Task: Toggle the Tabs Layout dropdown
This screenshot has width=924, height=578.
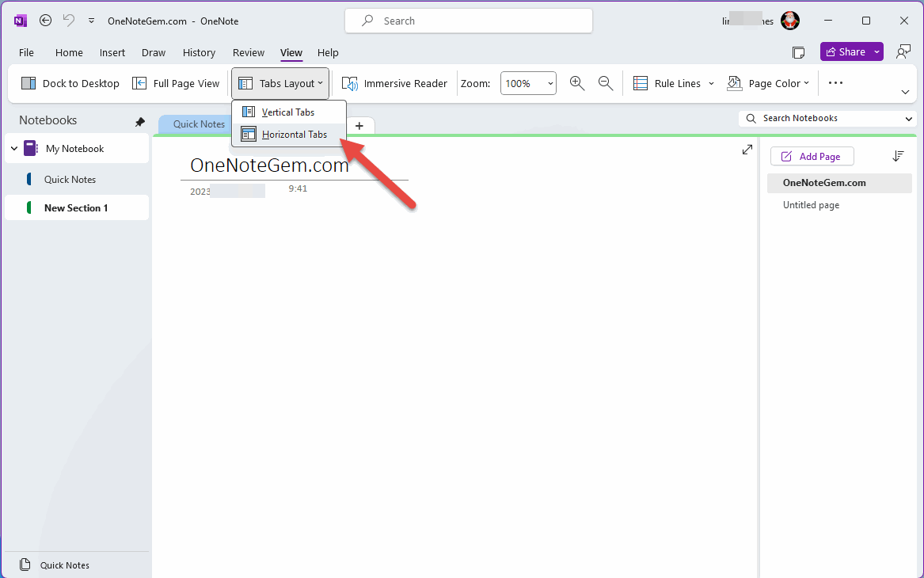Action: tap(280, 83)
